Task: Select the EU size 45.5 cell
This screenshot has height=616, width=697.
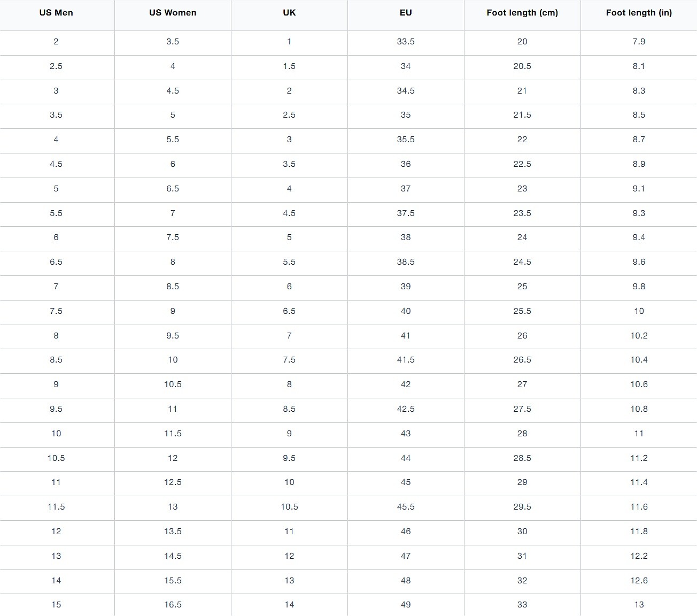Action: point(406,507)
